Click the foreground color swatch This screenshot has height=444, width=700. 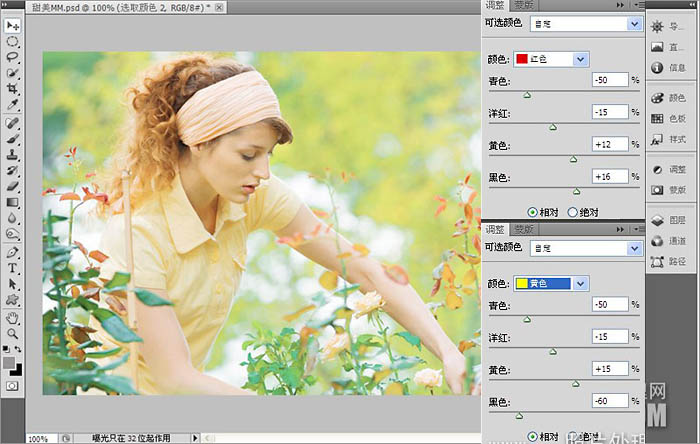point(8,363)
